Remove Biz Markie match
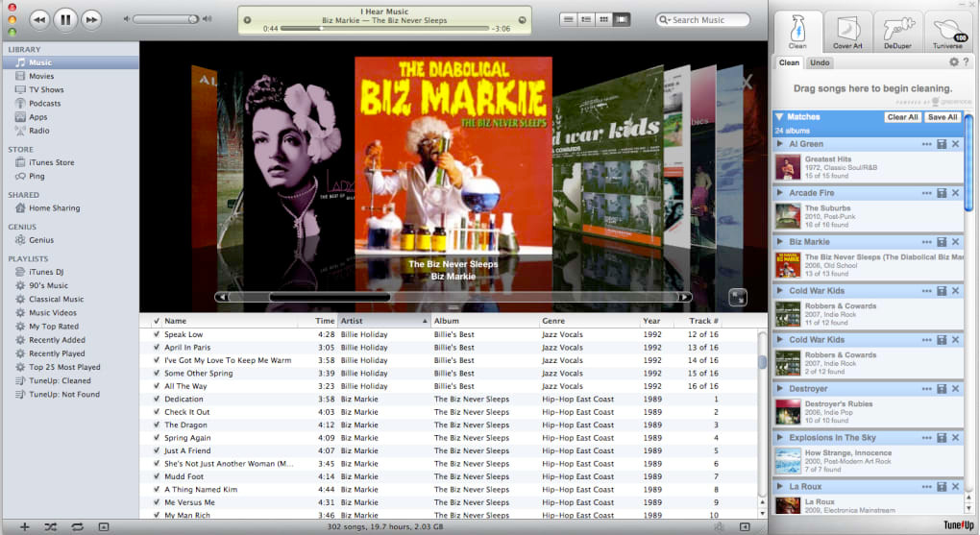Viewport: 980px width, 535px height. [x=956, y=242]
